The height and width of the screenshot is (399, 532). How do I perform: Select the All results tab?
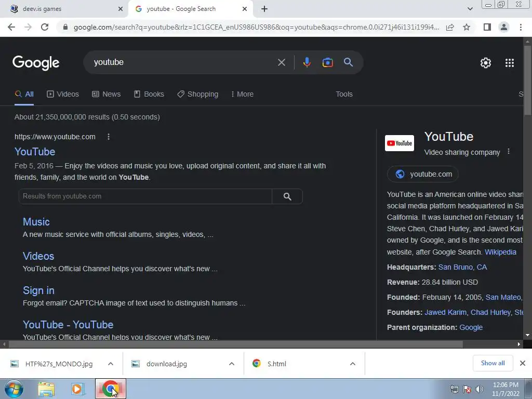coord(24,95)
